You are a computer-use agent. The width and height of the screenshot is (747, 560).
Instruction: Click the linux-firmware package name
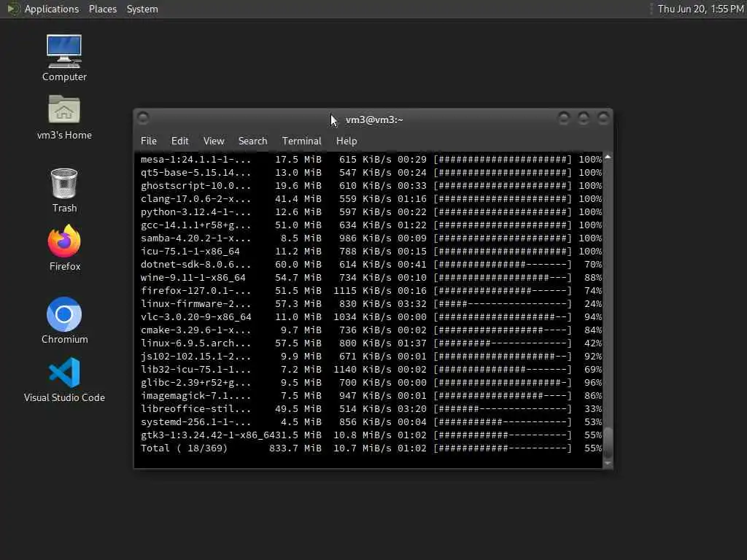[x=196, y=304]
